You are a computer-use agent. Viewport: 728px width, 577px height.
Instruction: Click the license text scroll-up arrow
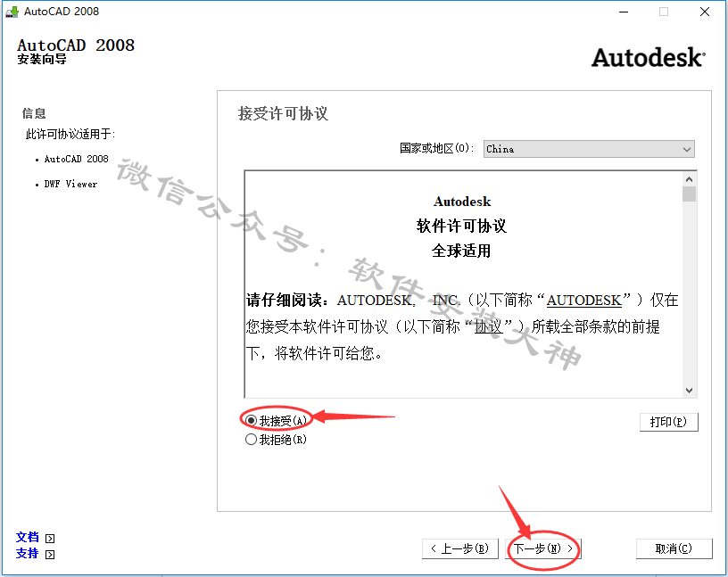689,179
